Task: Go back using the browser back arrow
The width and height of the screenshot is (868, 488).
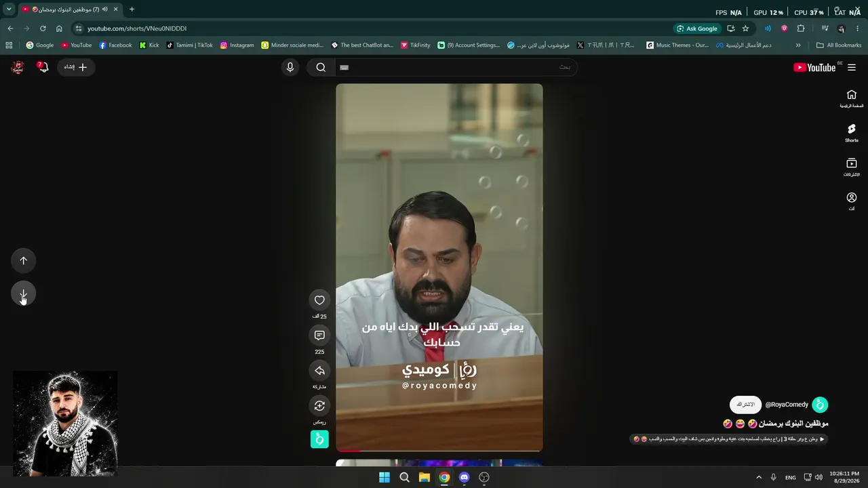Action: 10,28
